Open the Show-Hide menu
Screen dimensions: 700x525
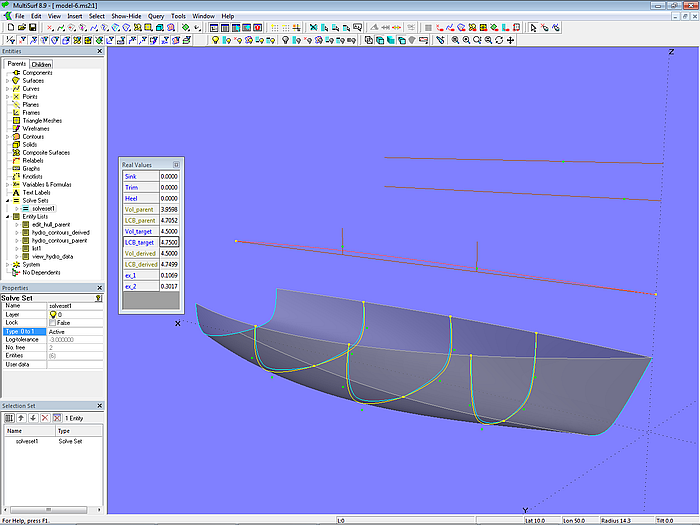pyautogui.click(x=126, y=17)
